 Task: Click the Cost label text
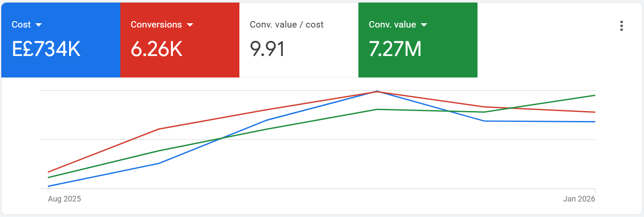(21, 25)
